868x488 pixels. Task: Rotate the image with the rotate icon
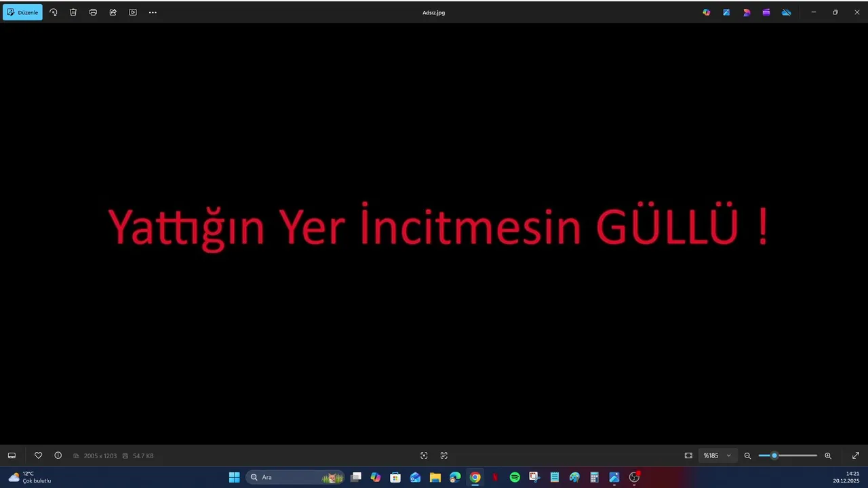[54, 12]
